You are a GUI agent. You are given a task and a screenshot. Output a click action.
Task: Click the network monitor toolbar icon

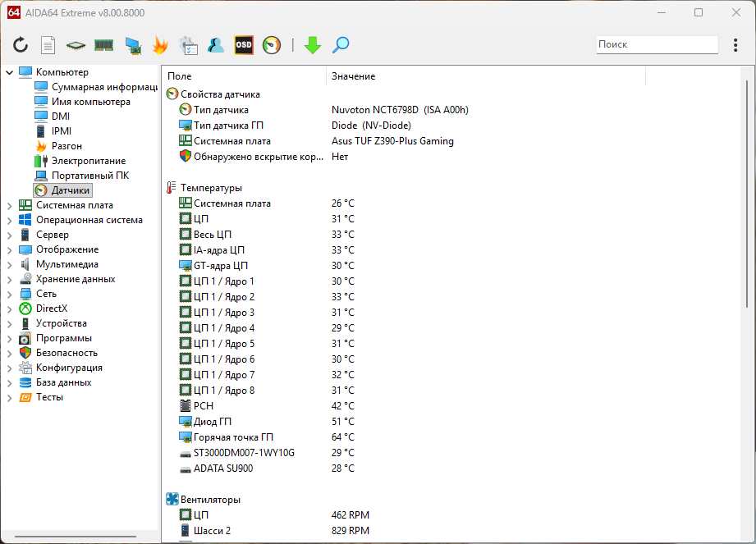click(x=133, y=45)
